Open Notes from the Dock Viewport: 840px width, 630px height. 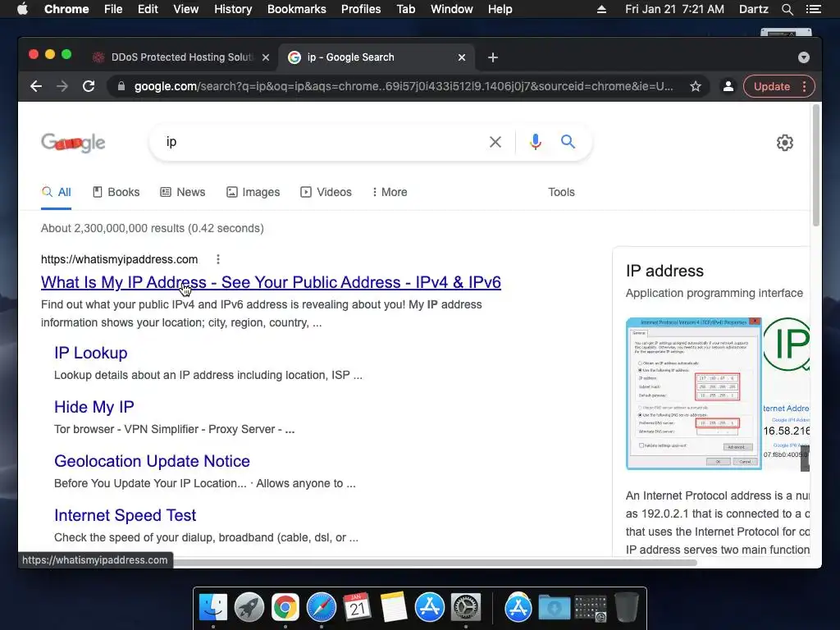pyautogui.click(x=394, y=607)
